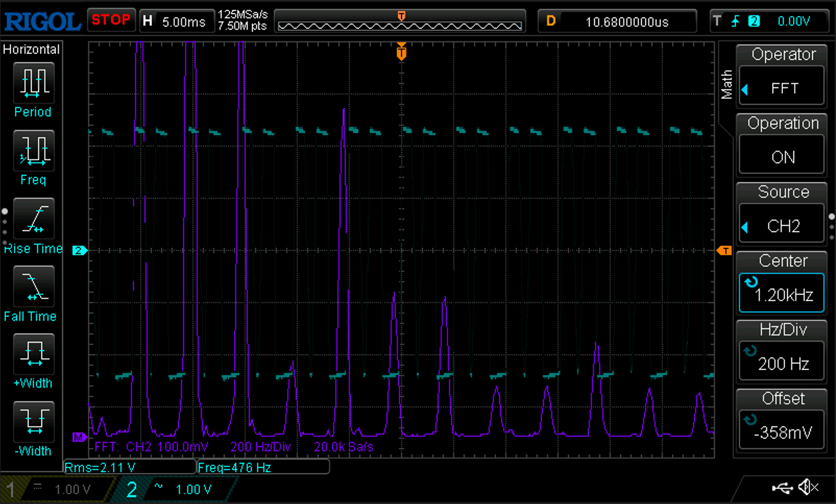Click the trigger level 0.00V readout

794,21
